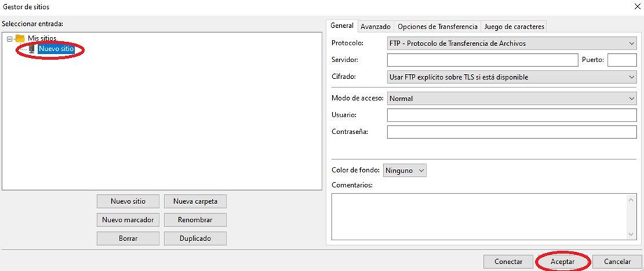Open the Color de fondo selector

[x=405, y=170]
